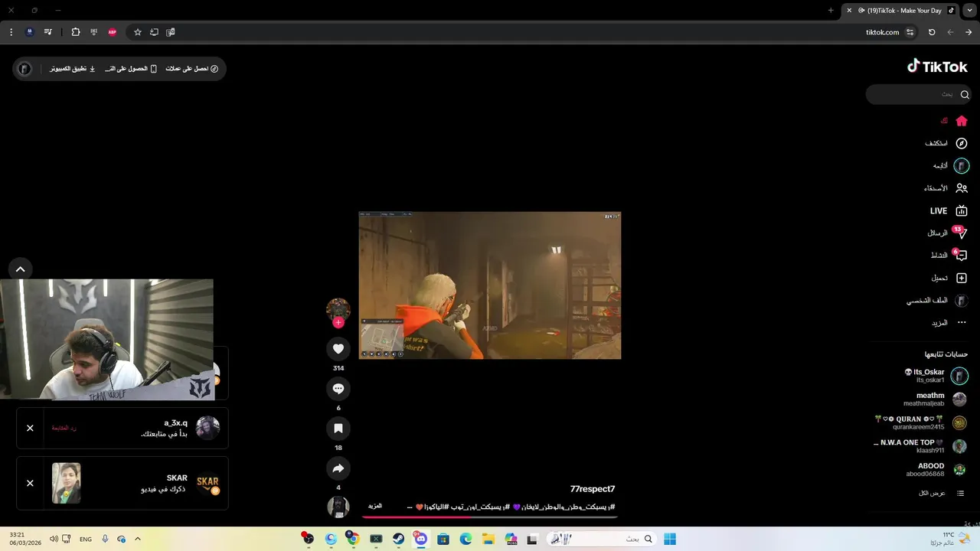This screenshot has width=980, height=551.
Task: Open the creator avatar beside the video
Action: [x=338, y=309]
